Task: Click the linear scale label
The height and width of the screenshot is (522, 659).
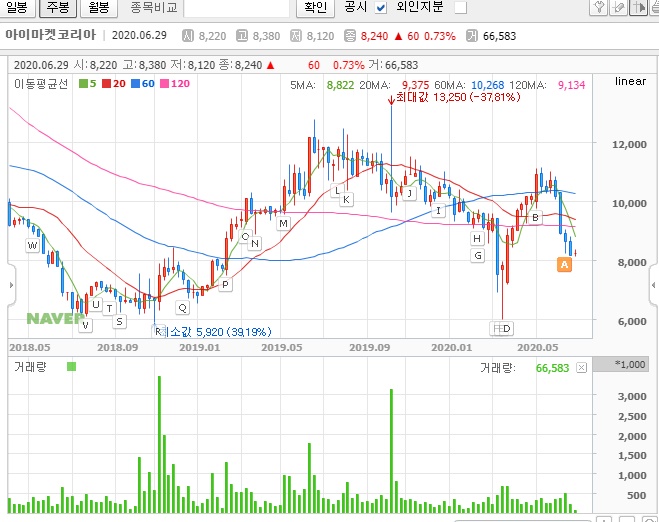Action: click(x=630, y=81)
